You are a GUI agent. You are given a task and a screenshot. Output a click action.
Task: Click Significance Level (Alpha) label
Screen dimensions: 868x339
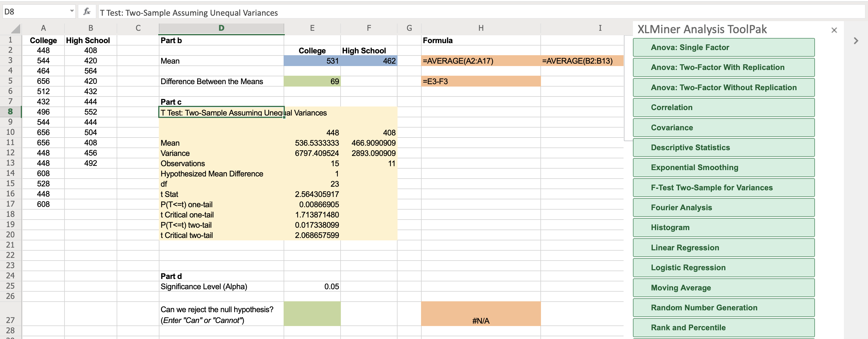[203, 287]
